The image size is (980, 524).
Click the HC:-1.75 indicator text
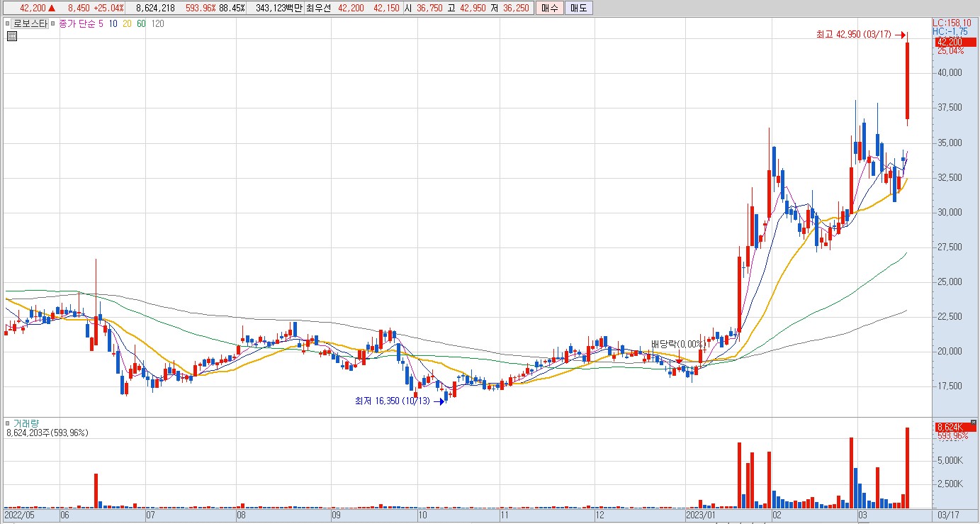(950, 32)
